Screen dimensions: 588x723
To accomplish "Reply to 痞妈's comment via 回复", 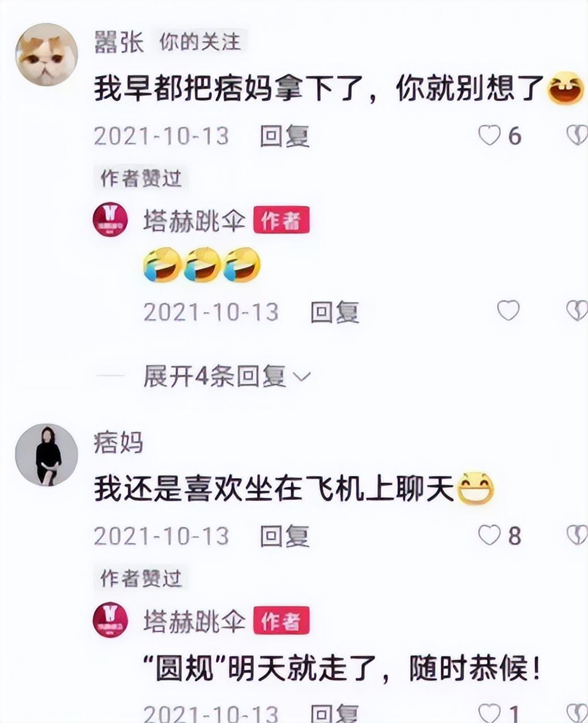I will [284, 536].
